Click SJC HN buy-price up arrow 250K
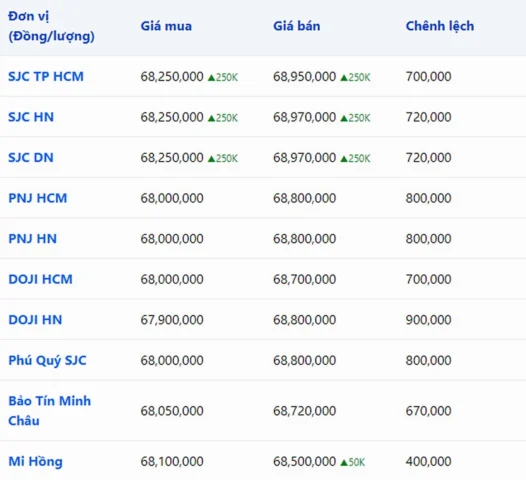Screen dimensions: 526x480 point(223,118)
